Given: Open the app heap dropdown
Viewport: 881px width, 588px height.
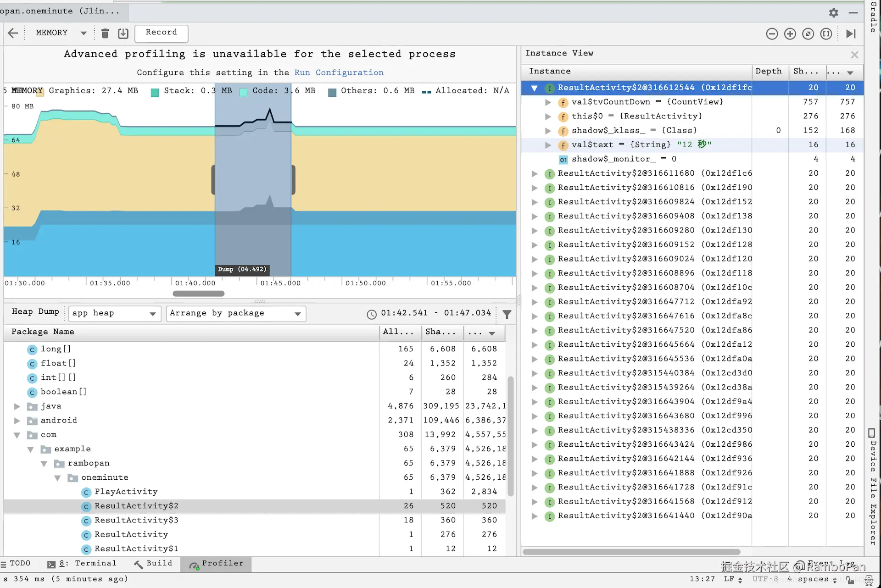Looking at the screenshot, I should [115, 314].
